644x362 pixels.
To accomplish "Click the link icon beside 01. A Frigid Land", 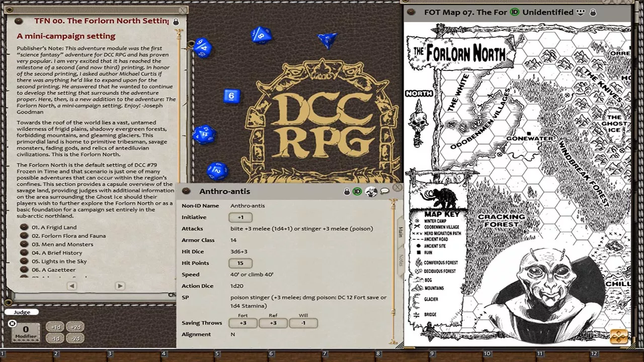I will [24, 227].
